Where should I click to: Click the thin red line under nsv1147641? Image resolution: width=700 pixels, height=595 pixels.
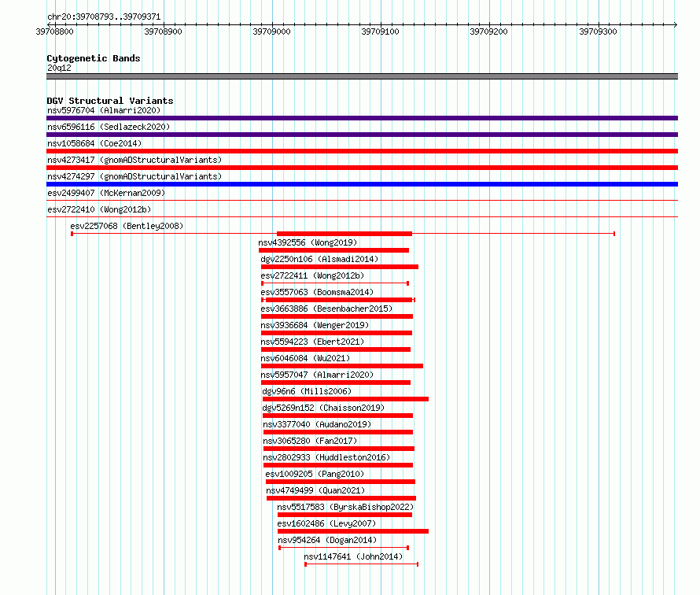tap(362, 564)
